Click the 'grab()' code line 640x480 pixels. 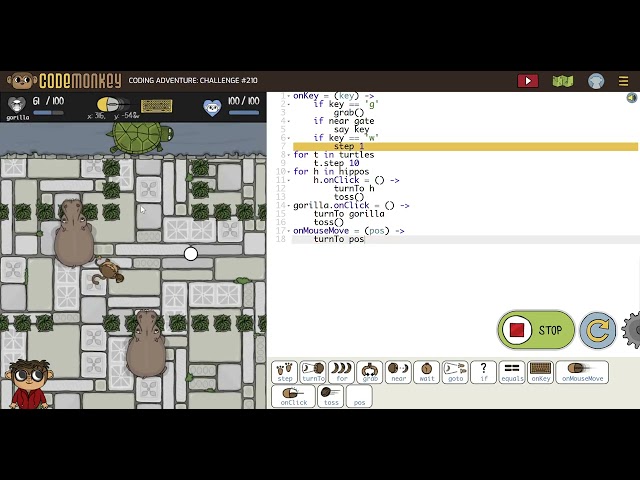coord(349,113)
